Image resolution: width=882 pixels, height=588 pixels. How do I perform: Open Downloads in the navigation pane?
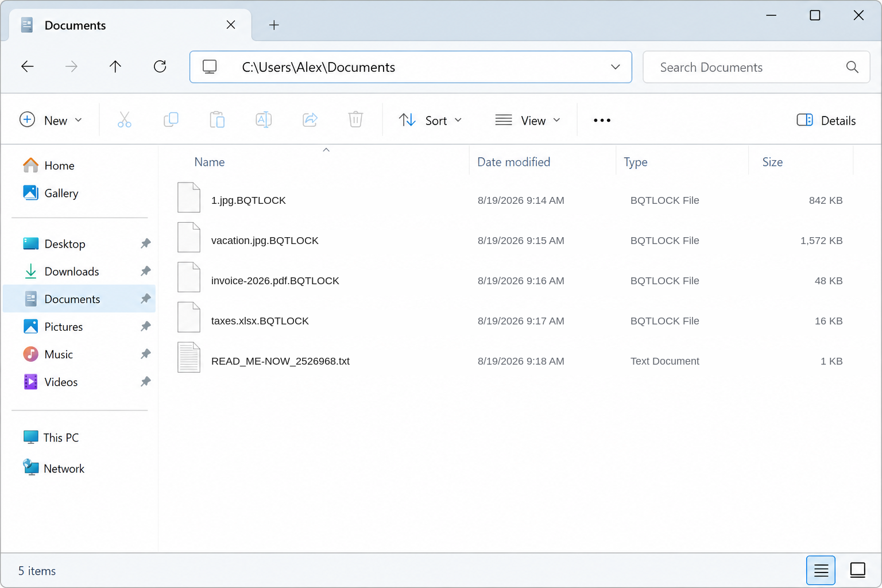point(79,271)
